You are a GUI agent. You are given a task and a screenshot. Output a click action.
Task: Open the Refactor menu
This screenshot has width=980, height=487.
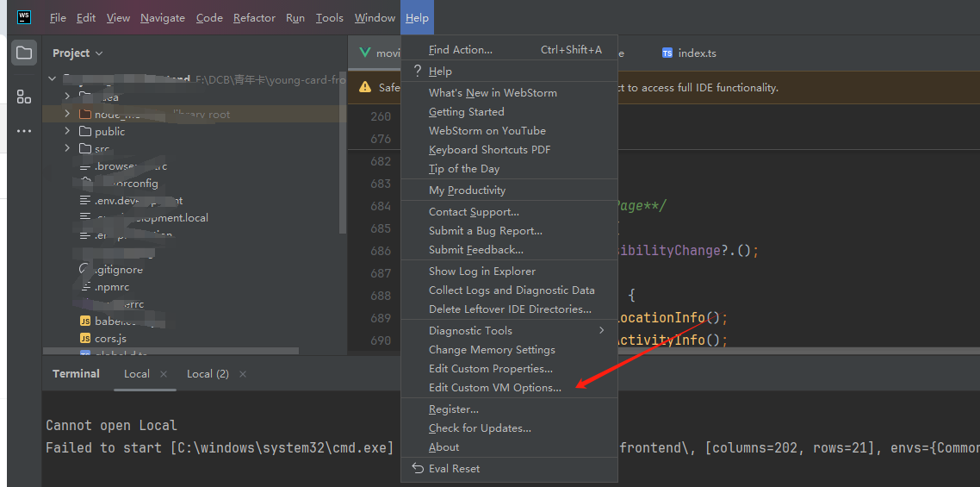pos(254,17)
